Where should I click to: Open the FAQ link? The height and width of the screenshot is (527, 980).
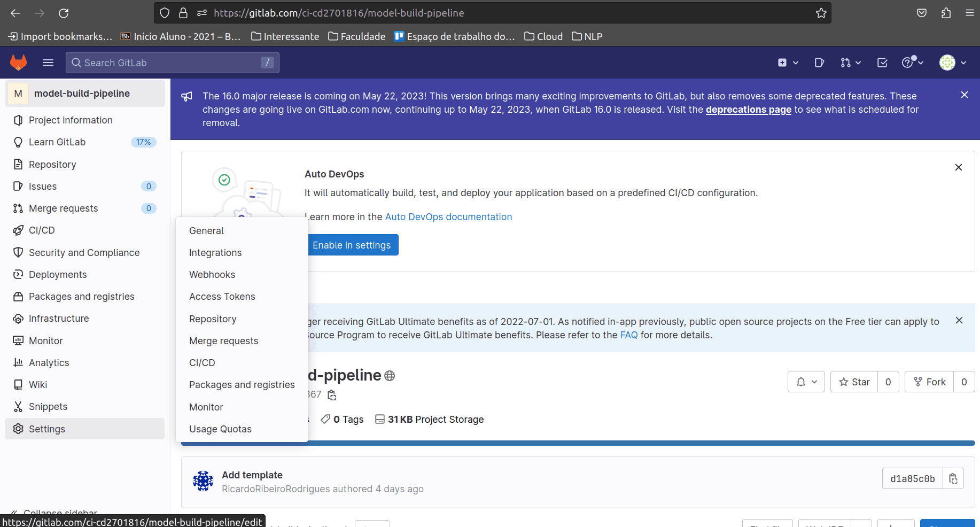pyautogui.click(x=629, y=335)
